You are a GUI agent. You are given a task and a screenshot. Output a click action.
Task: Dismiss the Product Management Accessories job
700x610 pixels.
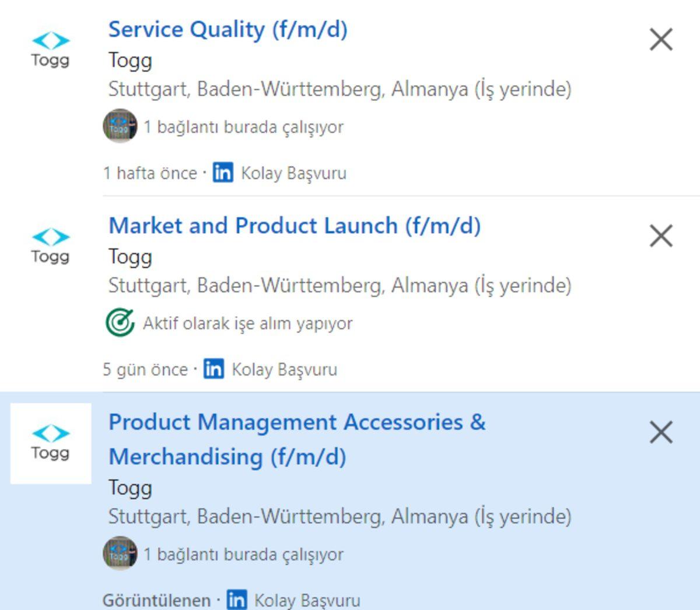(x=662, y=432)
